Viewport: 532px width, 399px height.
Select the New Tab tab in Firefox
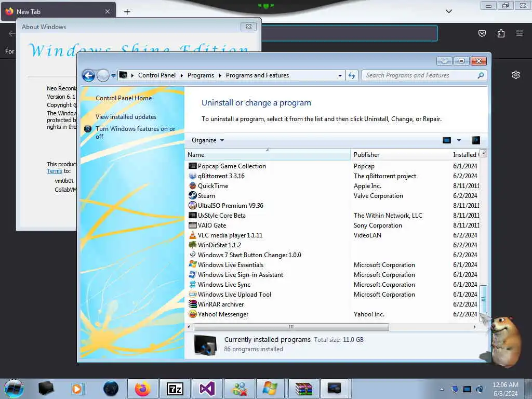click(58, 11)
